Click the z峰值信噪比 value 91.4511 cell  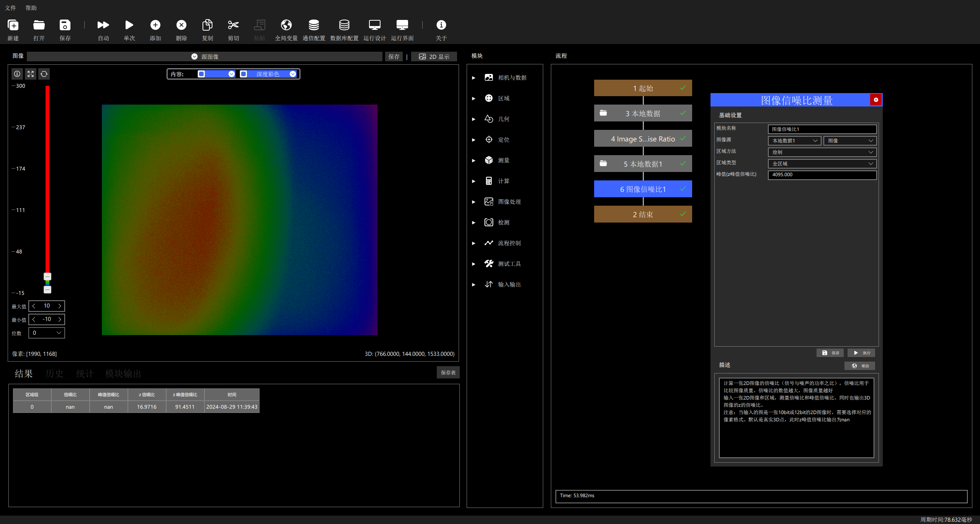tap(185, 407)
